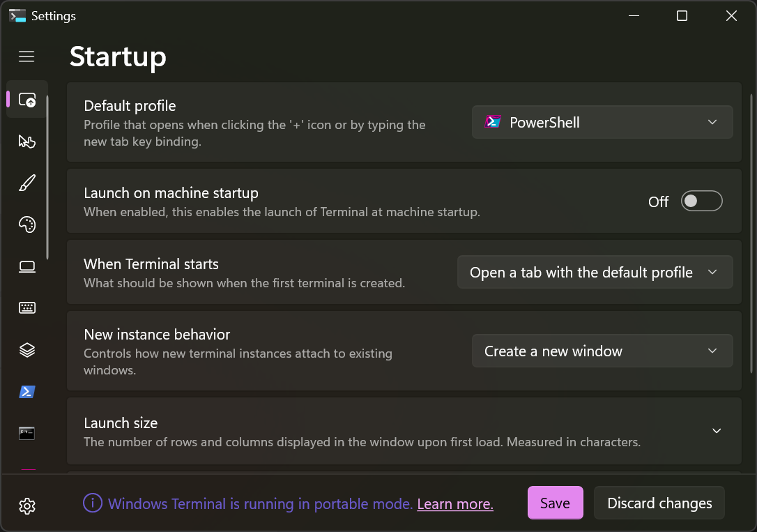Toggle Launch on machine startup switch
This screenshot has height=532, width=757.
click(x=701, y=201)
